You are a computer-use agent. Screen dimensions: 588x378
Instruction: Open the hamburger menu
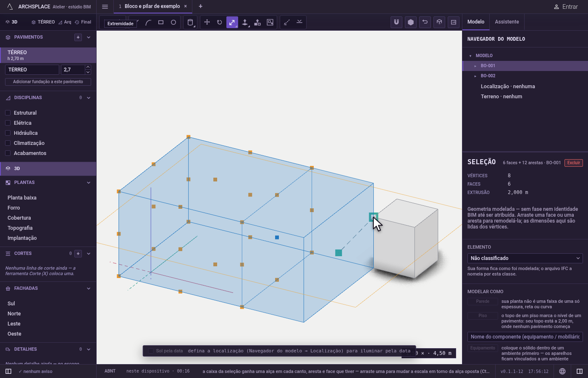point(105,7)
